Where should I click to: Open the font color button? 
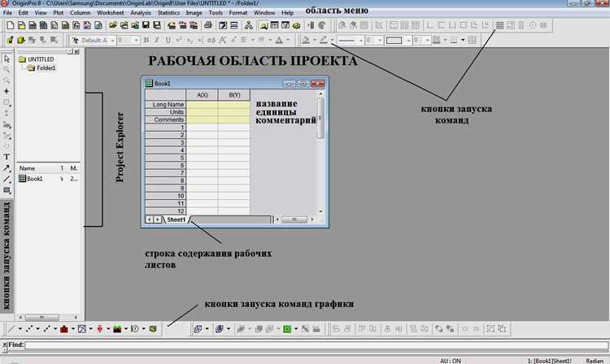point(279,40)
